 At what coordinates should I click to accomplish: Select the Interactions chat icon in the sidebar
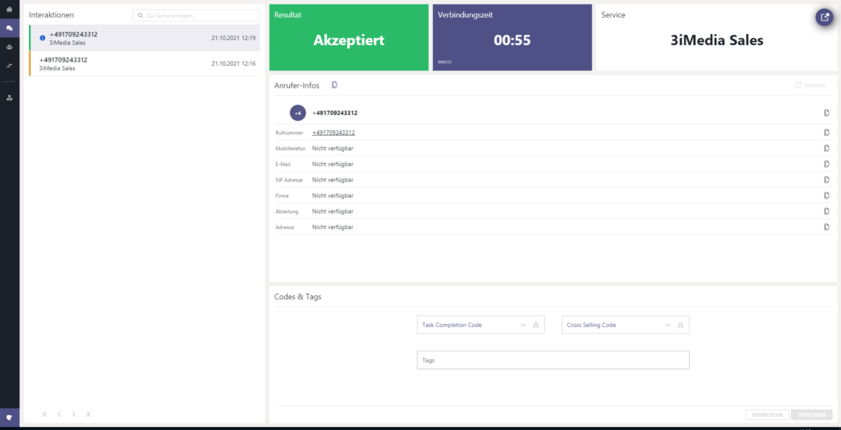9,28
